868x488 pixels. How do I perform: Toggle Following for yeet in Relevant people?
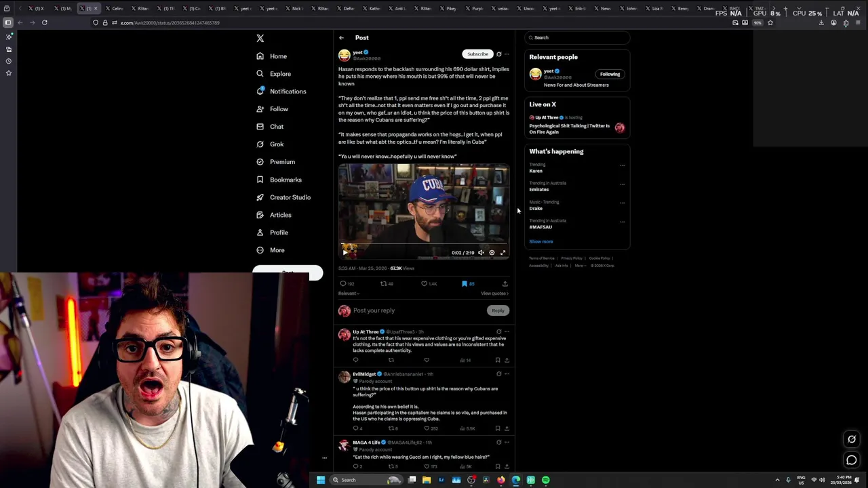tap(610, 75)
